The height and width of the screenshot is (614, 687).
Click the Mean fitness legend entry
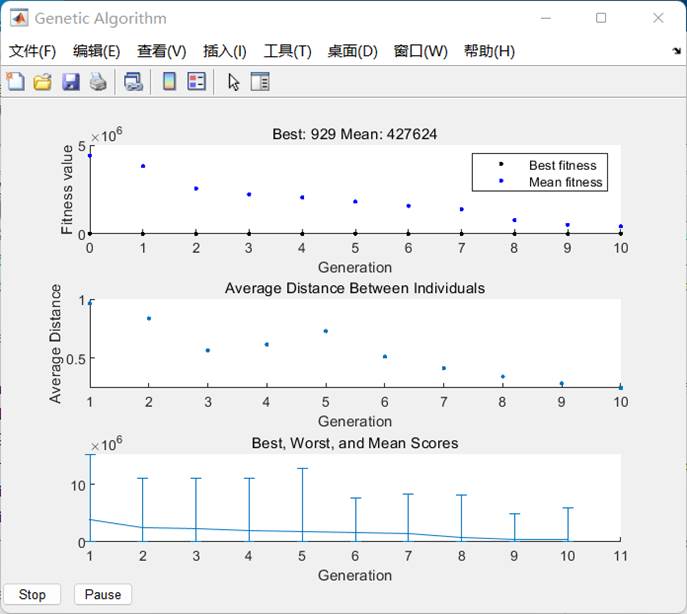point(565,182)
